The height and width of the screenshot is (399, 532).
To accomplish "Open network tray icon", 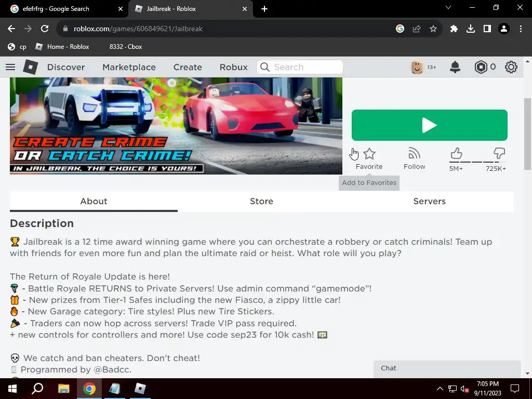I will (x=453, y=389).
